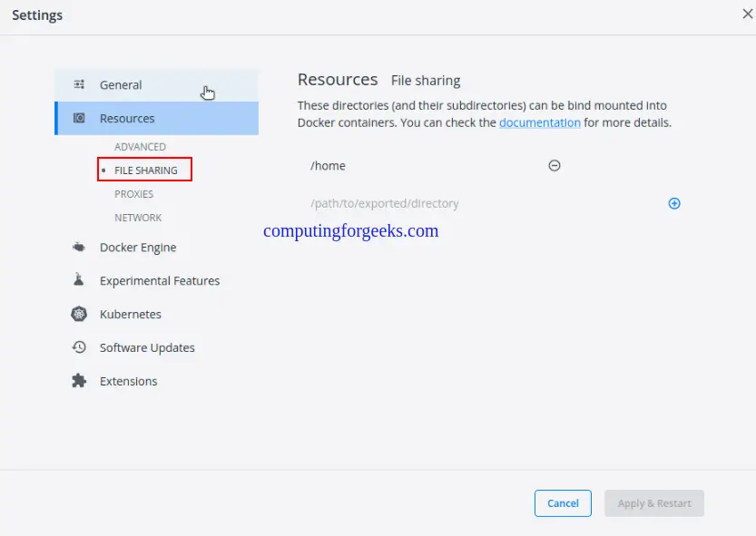The height and width of the screenshot is (536, 756).
Task: Open Software Updates settings
Action: 157,347
